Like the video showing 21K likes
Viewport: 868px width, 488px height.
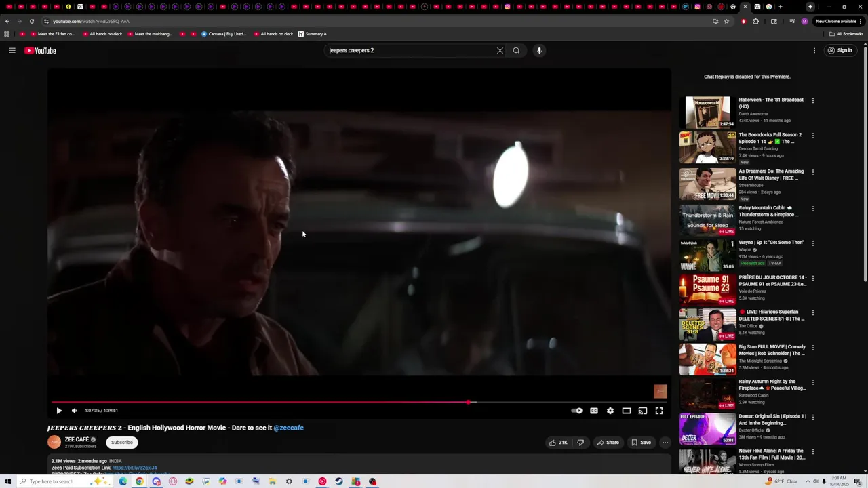(x=558, y=443)
